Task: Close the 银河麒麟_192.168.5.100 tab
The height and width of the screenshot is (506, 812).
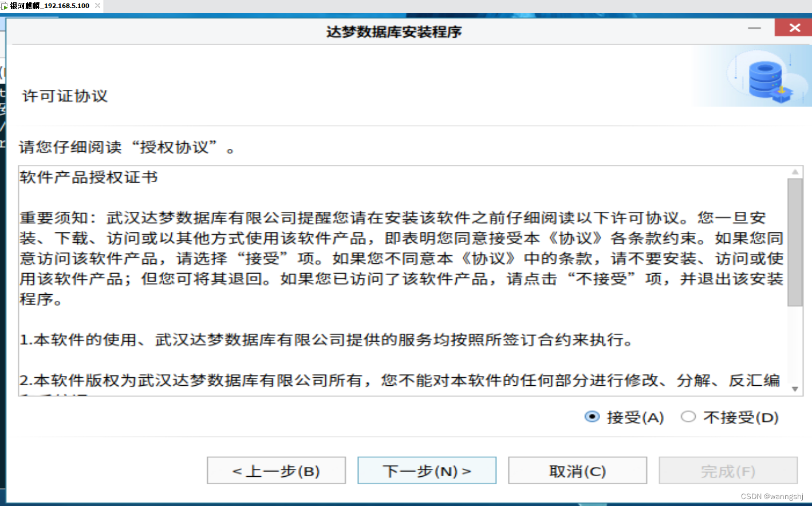Action: (97, 6)
